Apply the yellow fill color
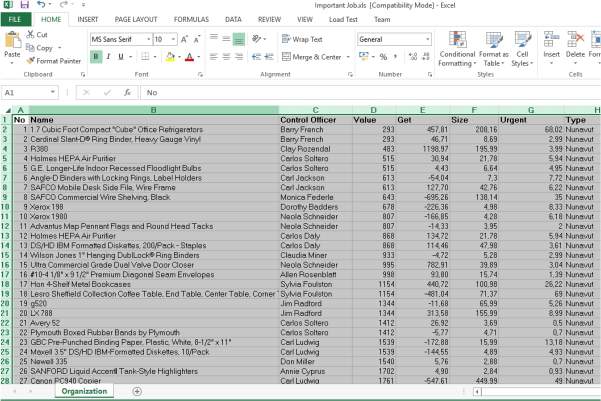 tap(170, 57)
